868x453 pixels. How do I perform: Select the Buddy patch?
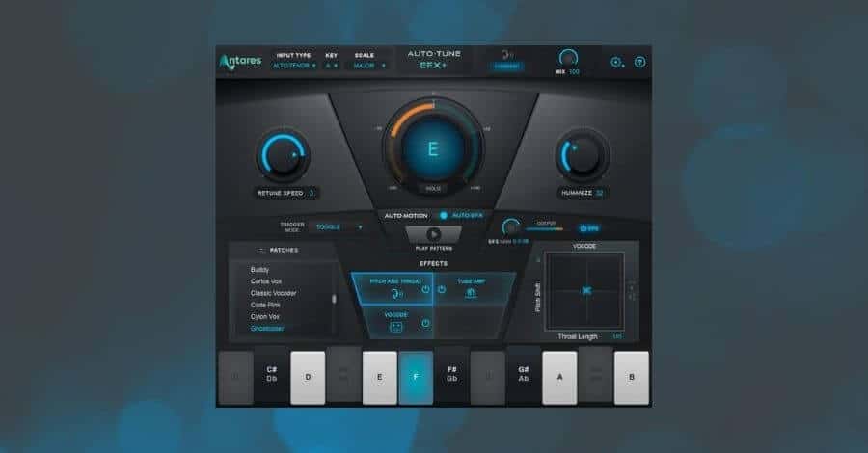[x=259, y=269]
